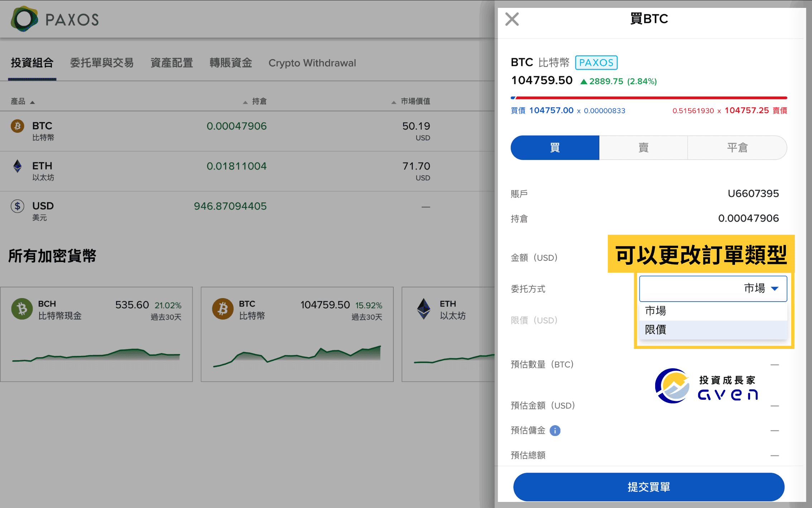The height and width of the screenshot is (508, 812).
Task: Open the 預估傭金 info icon
Action: (x=555, y=430)
